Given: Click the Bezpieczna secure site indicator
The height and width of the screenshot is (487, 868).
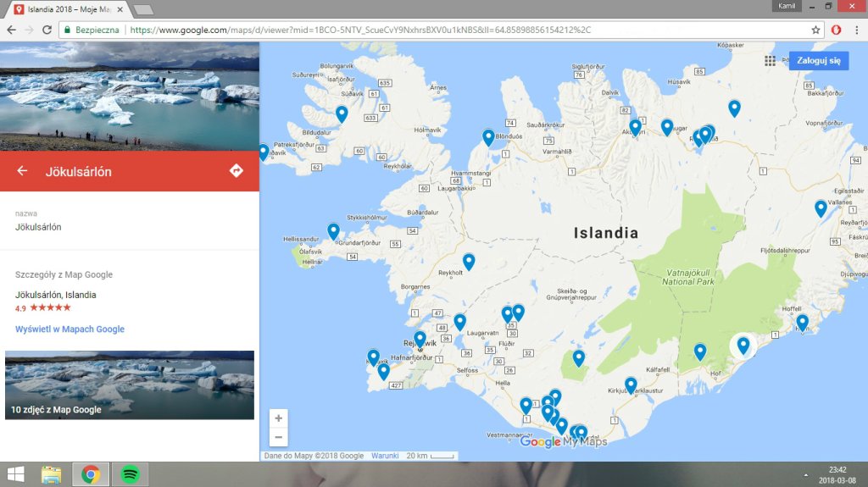Looking at the screenshot, I should 92,30.
